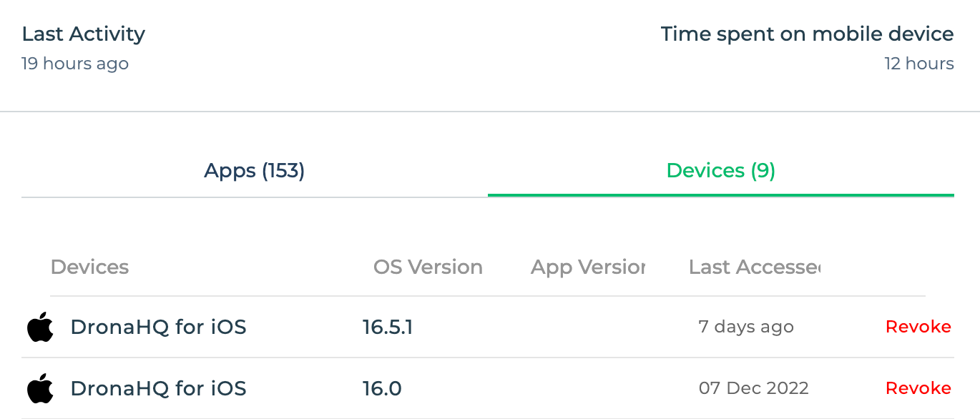Screen dimensions: 980x419
Task: Click the App Version column header
Action: 588,267
